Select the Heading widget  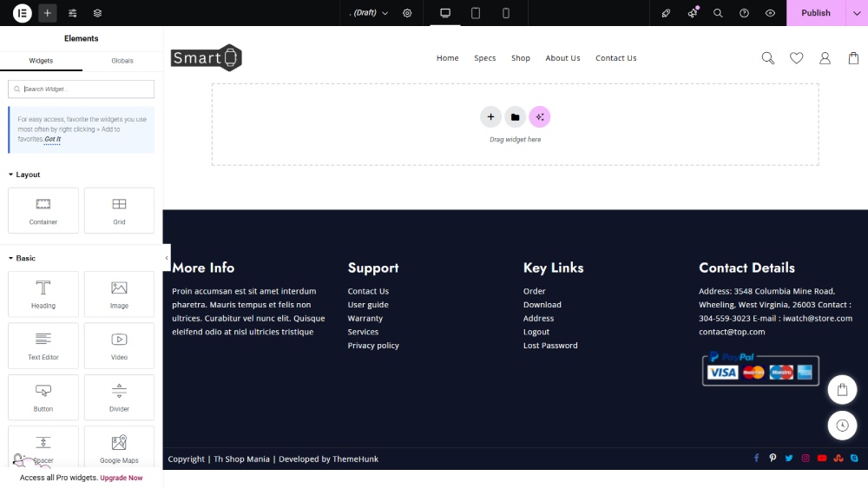click(x=43, y=294)
